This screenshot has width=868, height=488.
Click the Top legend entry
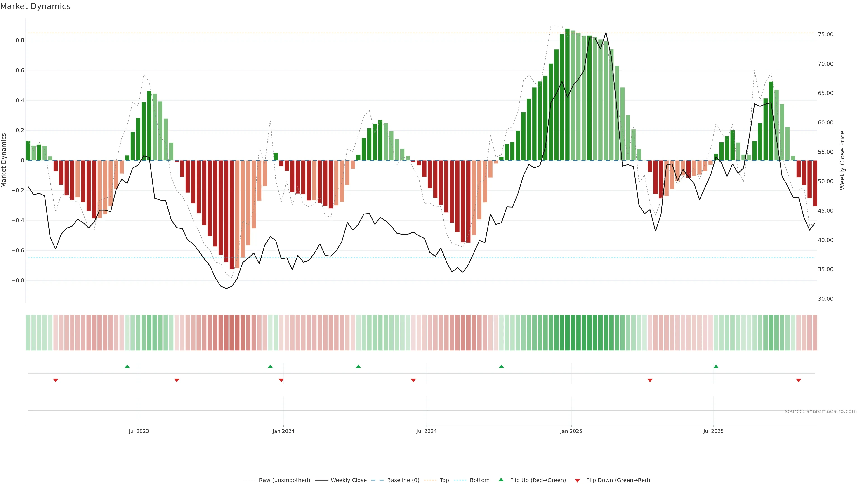coord(444,480)
